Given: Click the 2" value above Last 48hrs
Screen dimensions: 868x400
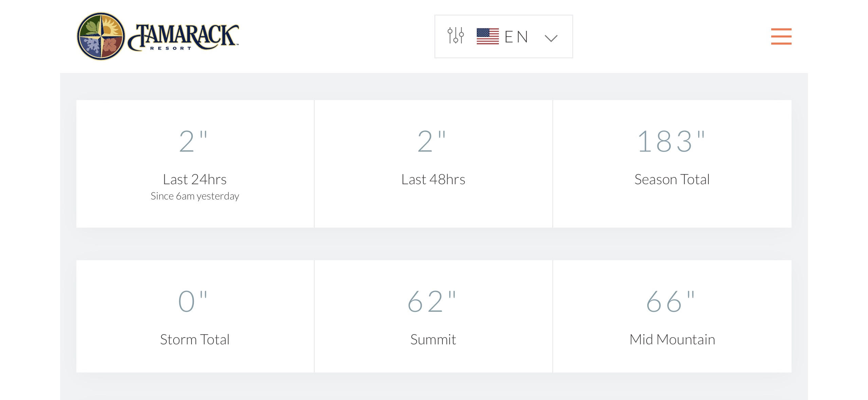Looking at the screenshot, I should 431,141.
